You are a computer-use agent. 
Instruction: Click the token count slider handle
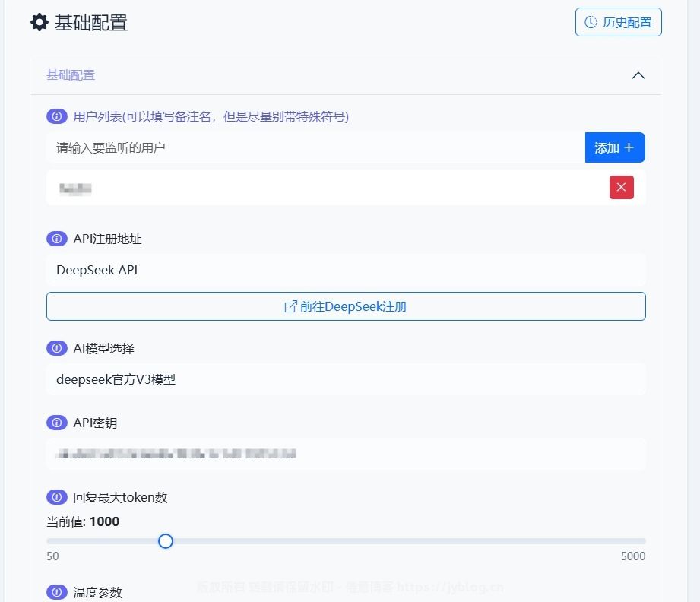click(166, 541)
